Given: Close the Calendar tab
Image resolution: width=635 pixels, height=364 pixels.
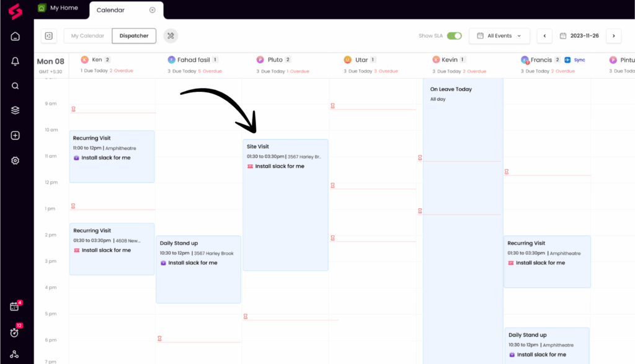Looking at the screenshot, I should tap(151, 10).
